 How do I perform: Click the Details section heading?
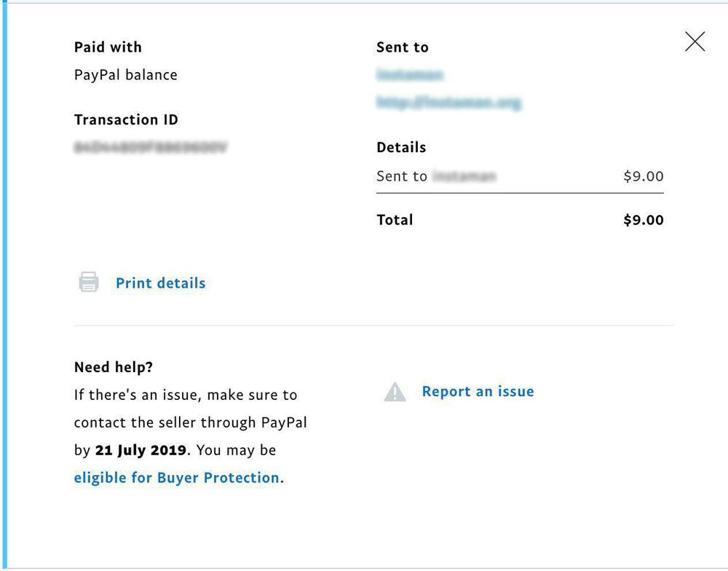[401, 147]
